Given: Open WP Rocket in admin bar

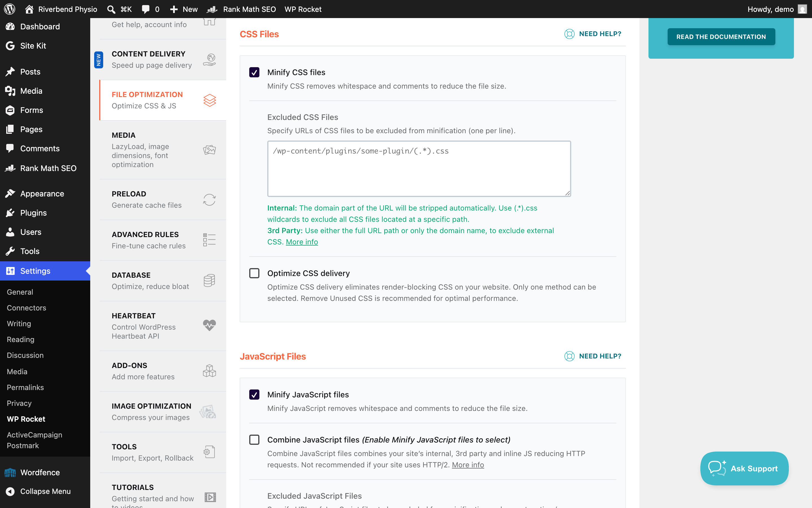Looking at the screenshot, I should pos(303,9).
